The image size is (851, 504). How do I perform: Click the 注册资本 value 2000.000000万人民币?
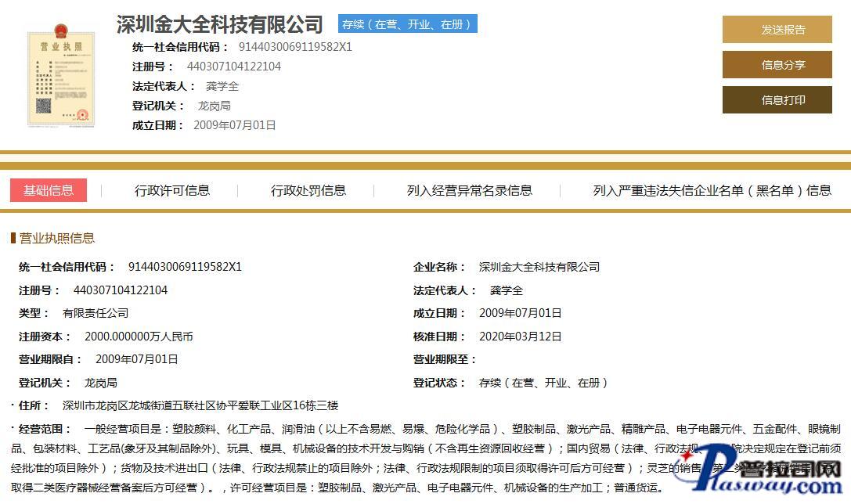[x=139, y=337]
